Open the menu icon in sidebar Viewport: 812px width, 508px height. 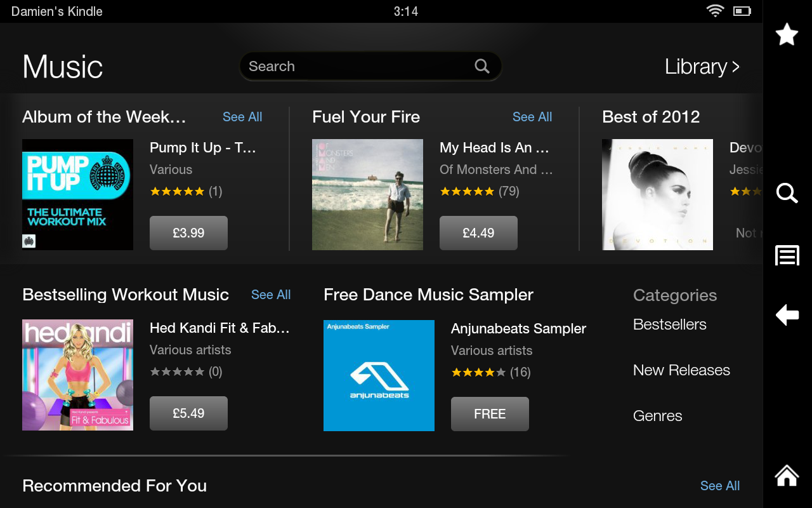tap(787, 255)
